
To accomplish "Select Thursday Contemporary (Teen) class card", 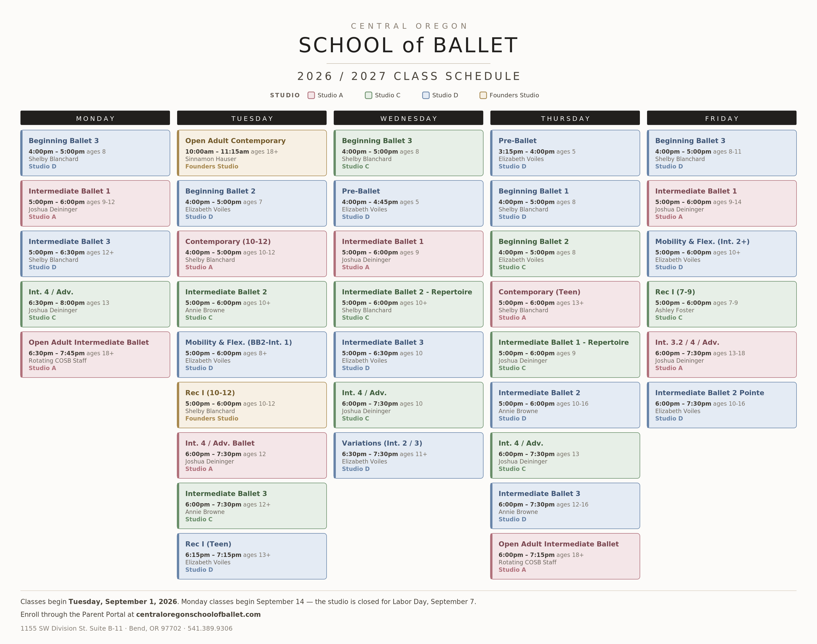I will coord(565,304).
